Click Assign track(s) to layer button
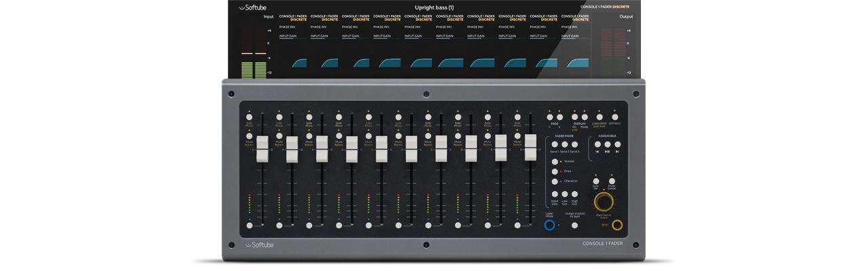Screen dimensions: 868x271 pyautogui.click(x=575, y=225)
